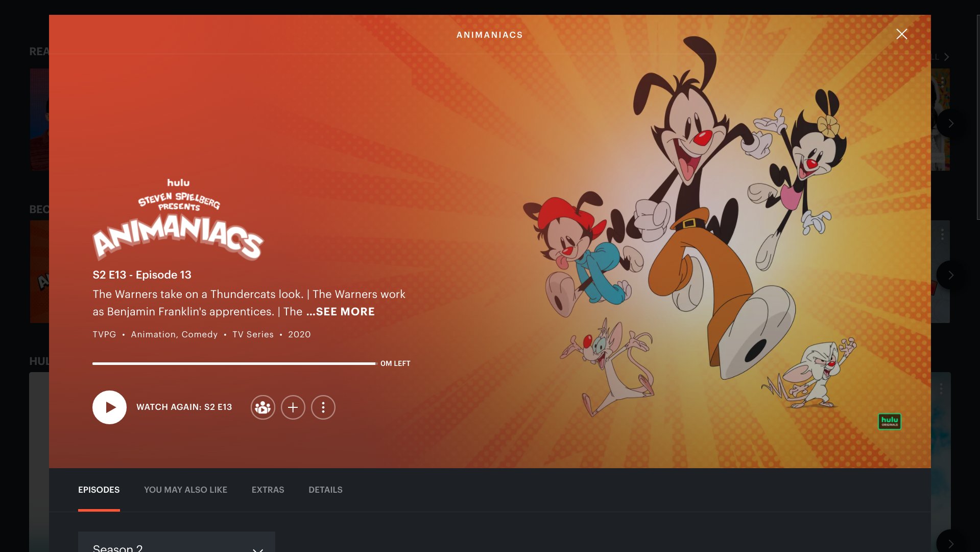Switch to the EPISODES tab
Image resolution: width=980 pixels, height=552 pixels.
(x=99, y=490)
